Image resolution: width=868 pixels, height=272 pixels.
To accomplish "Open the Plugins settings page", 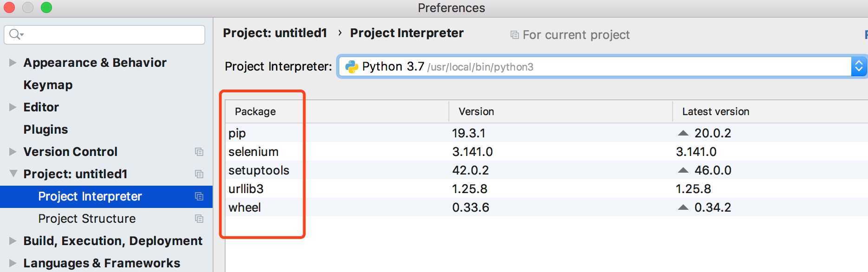I will (45, 130).
